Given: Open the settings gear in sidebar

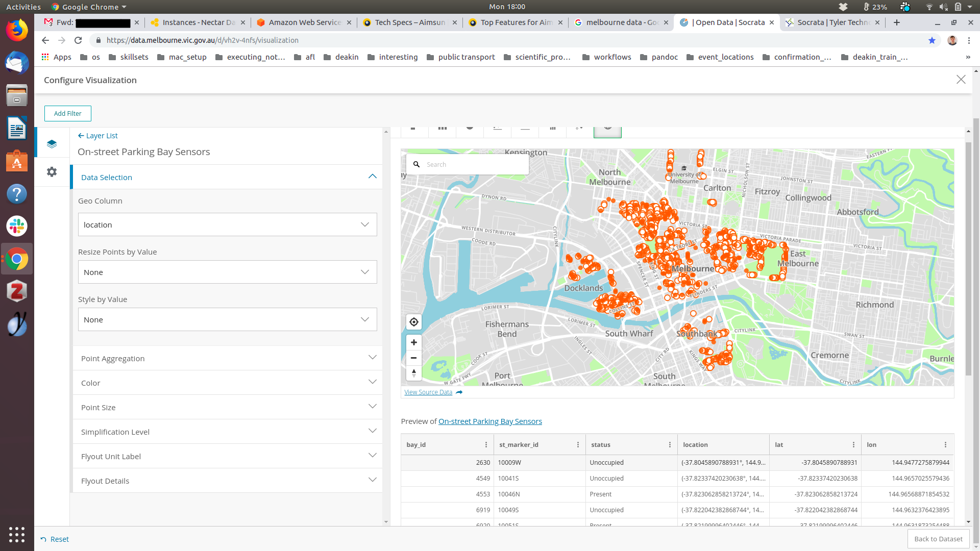Looking at the screenshot, I should click(x=52, y=172).
